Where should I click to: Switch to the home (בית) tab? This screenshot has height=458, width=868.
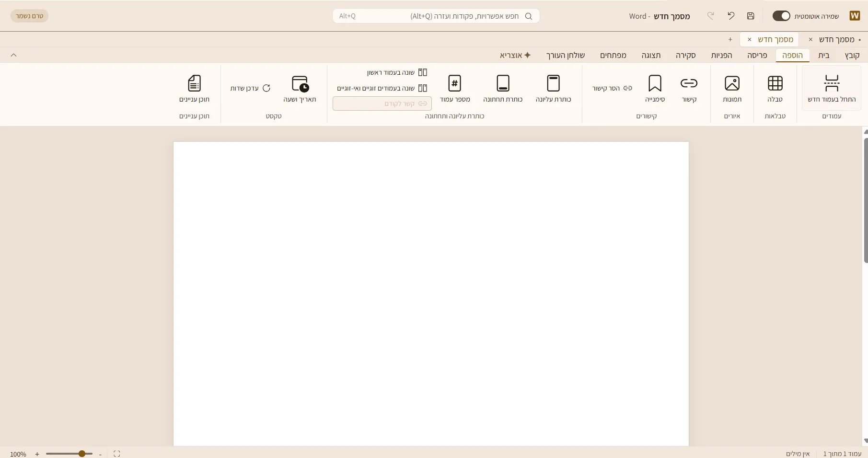[x=824, y=55]
